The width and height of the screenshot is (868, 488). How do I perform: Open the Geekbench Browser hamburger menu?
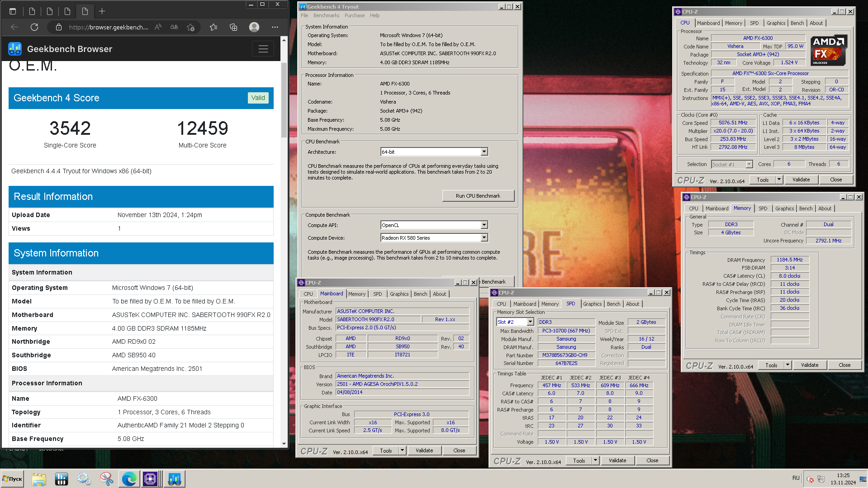263,49
